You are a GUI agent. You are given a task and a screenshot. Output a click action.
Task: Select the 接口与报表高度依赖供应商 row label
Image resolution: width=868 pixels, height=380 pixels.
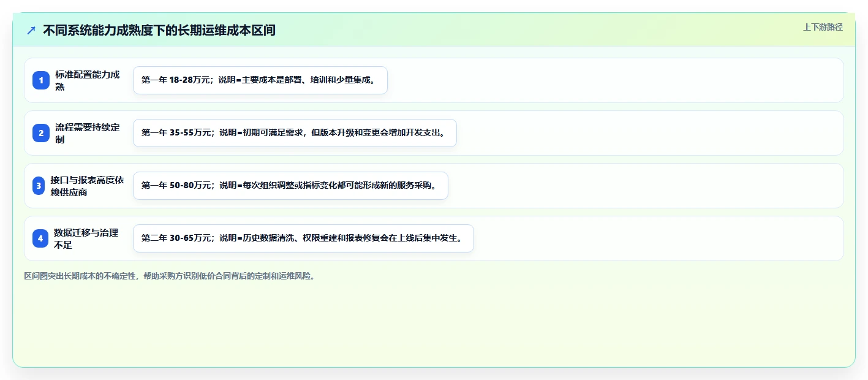pos(88,186)
